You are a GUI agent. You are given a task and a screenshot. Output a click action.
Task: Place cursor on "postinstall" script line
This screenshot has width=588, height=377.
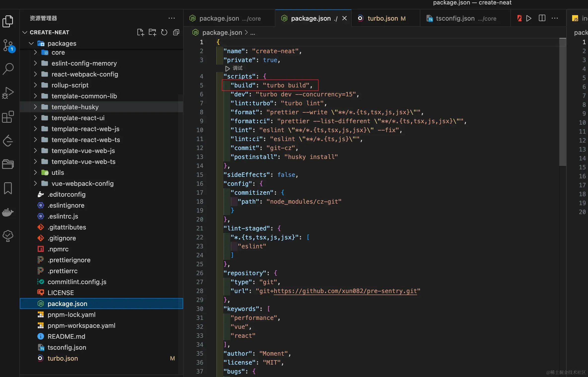point(284,157)
